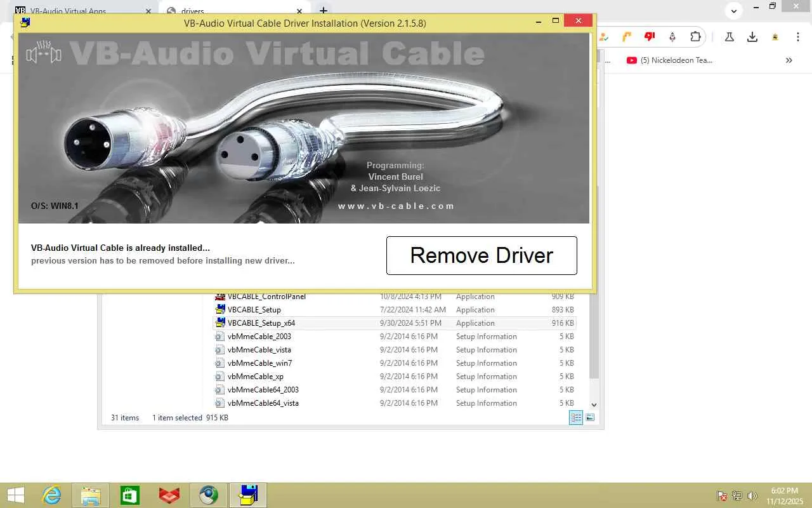Click the vbMmeCable64_2003 setup info icon
The width and height of the screenshot is (812, 508).
point(220,390)
